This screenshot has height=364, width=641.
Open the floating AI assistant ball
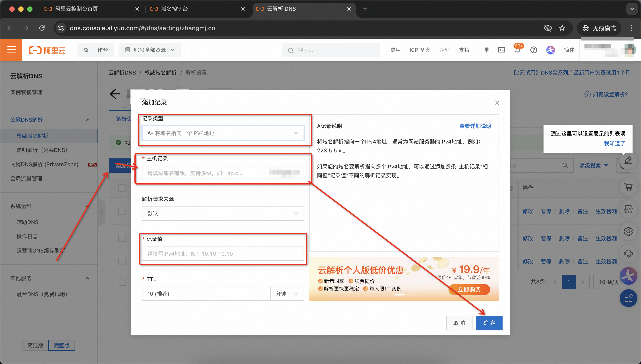[x=628, y=276]
